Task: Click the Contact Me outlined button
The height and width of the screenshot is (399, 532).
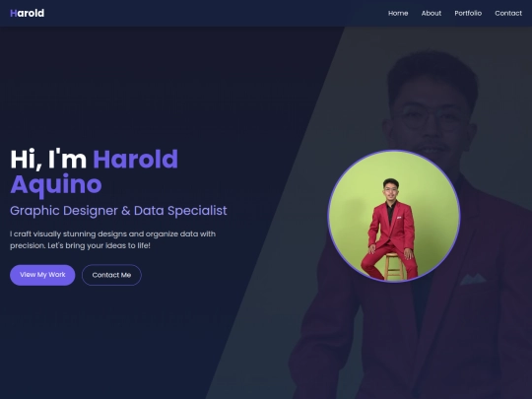Action: (111, 275)
